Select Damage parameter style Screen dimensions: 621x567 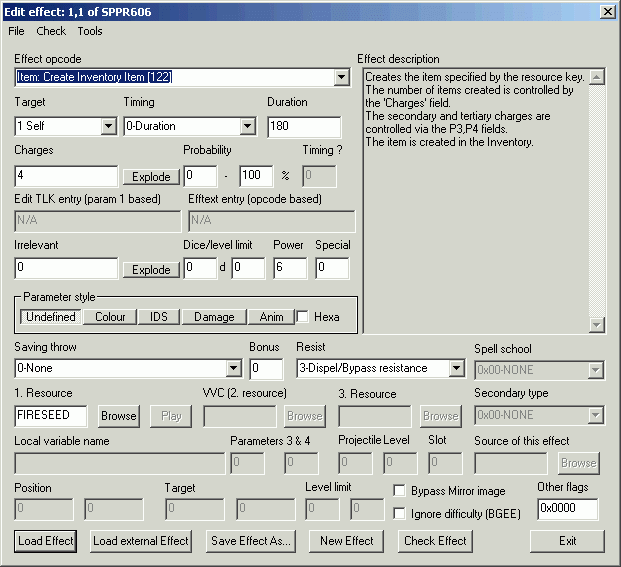tap(214, 317)
